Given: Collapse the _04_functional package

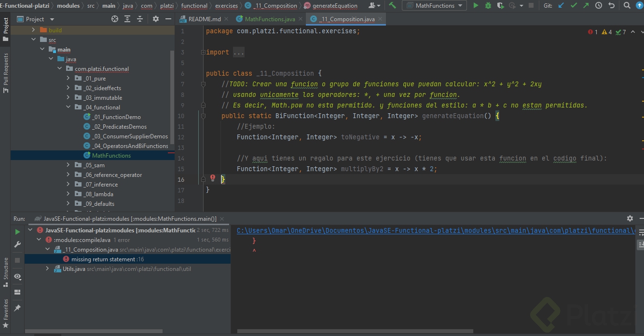Looking at the screenshot, I should tap(68, 108).
